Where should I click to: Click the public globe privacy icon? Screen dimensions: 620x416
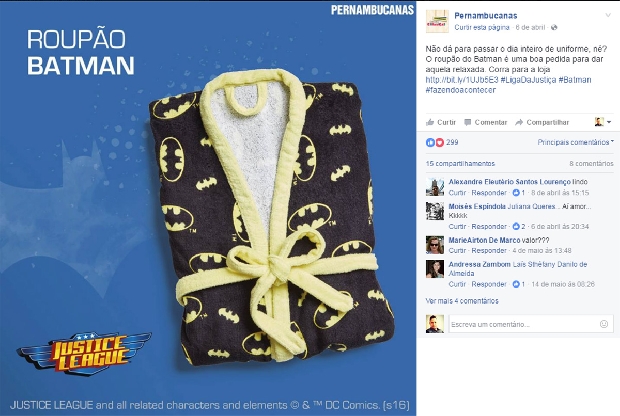pyautogui.click(x=554, y=28)
